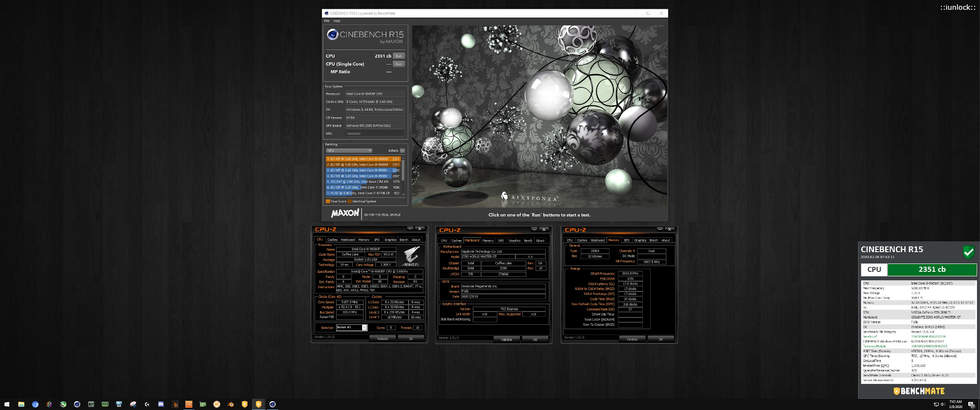Switch to Caches tab in left CPU-Z window
This screenshot has width=980, height=410.
coord(332,240)
